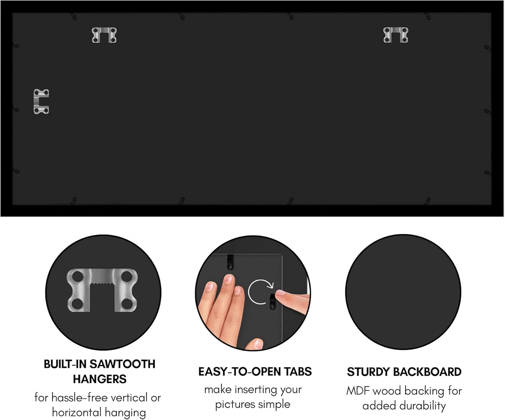Select the rightmost turn tab on frame's bottom edge
This screenshot has width=505, height=420.
(x=427, y=201)
